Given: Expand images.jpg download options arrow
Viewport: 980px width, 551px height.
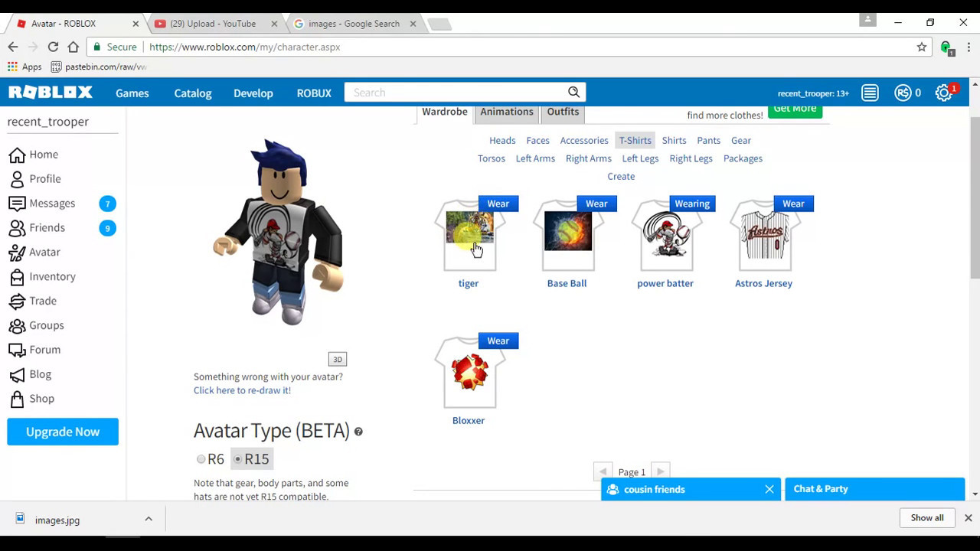Looking at the screenshot, I should point(149,519).
